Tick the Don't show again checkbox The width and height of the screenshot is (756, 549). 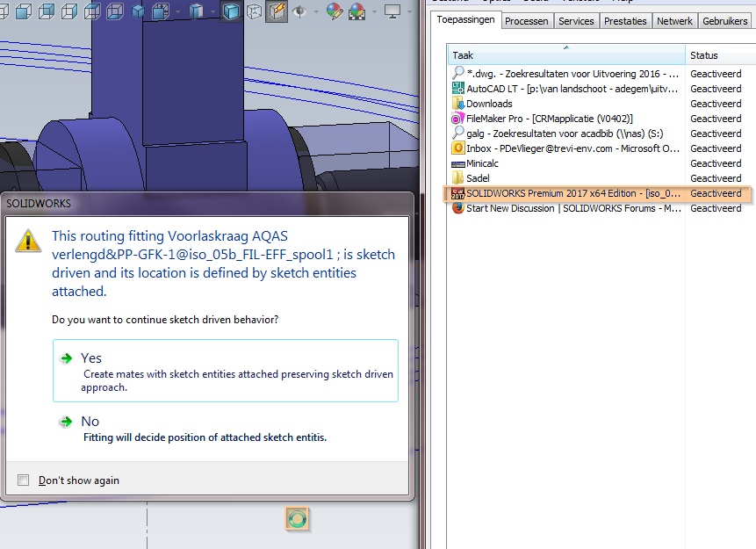tap(23, 480)
